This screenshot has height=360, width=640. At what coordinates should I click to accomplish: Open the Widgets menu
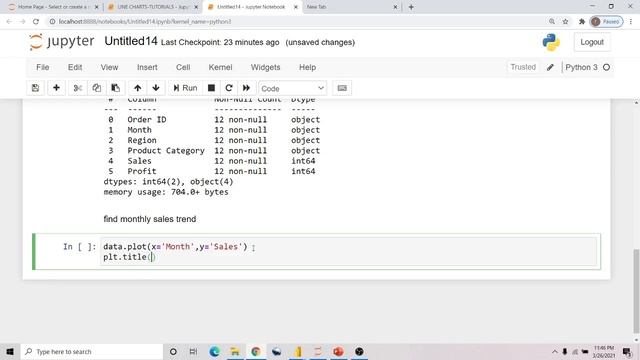tap(265, 67)
